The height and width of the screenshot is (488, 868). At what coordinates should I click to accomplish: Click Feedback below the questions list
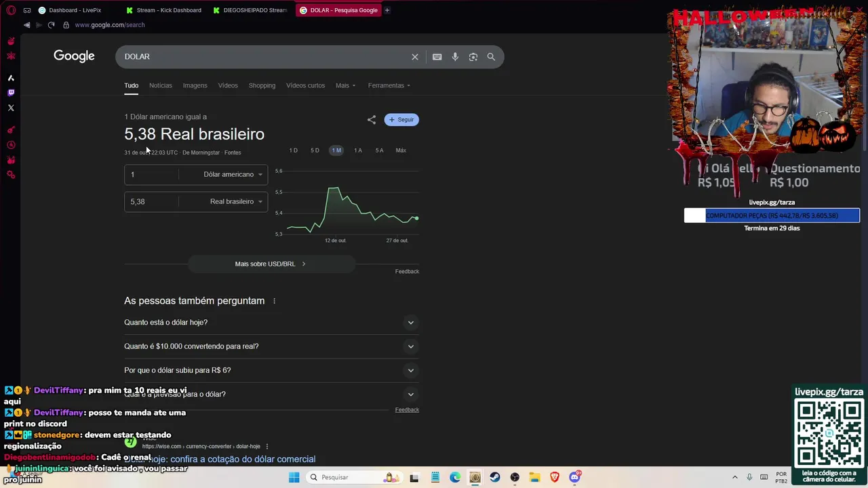[x=407, y=409]
